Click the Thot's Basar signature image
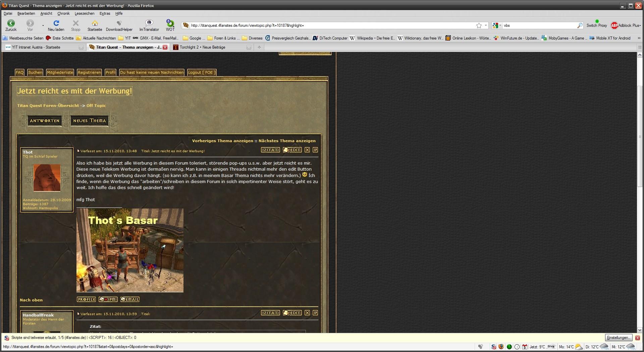Image resolution: width=644 pixels, height=352 pixels. [x=130, y=250]
